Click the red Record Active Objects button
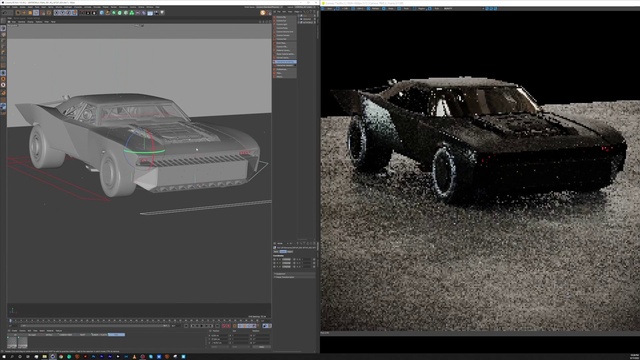 (224, 326)
